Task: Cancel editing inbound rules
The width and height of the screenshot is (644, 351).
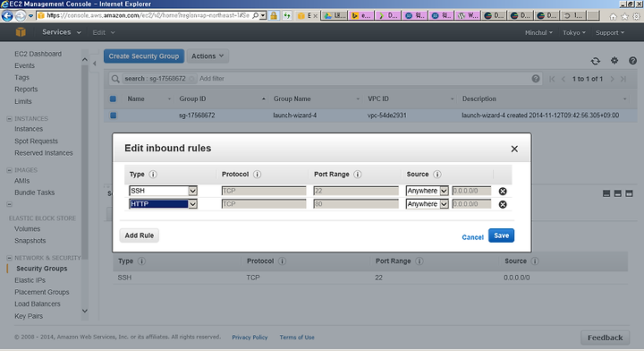Action: [x=472, y=237]
